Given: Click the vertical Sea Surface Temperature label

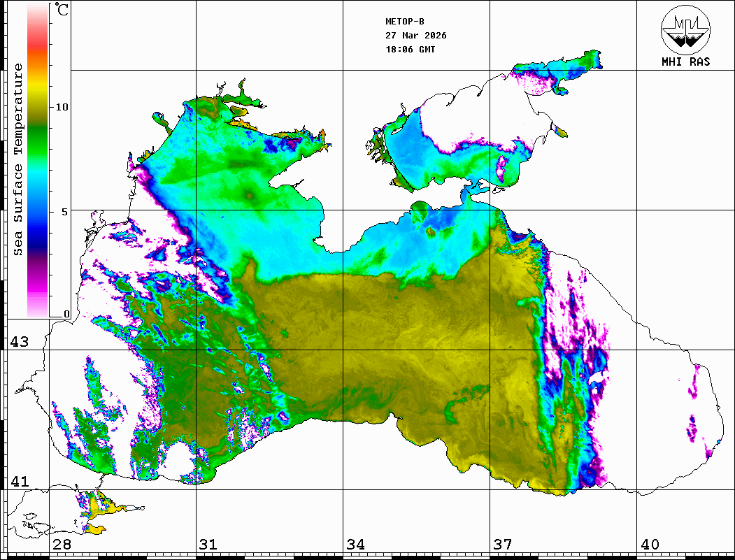Looking at the screenshot, I should [18, 159].
